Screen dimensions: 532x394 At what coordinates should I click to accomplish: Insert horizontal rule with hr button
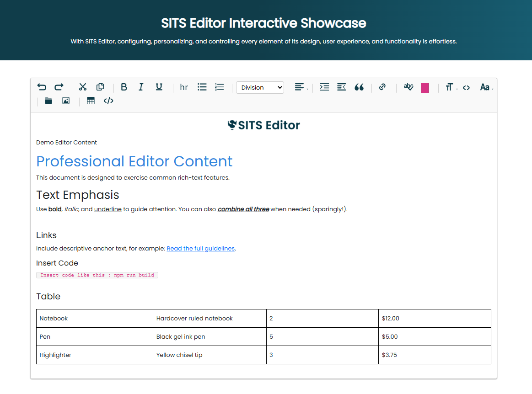(x=184, y=87)
